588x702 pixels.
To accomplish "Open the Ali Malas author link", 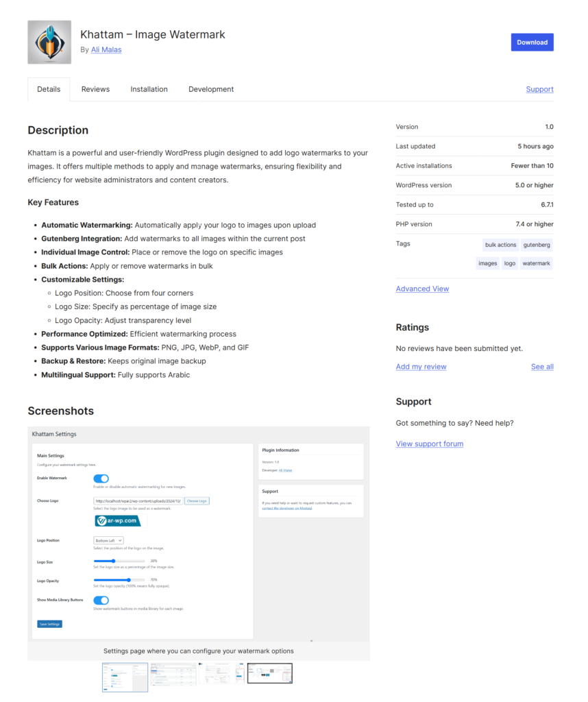I will [106, 49].
